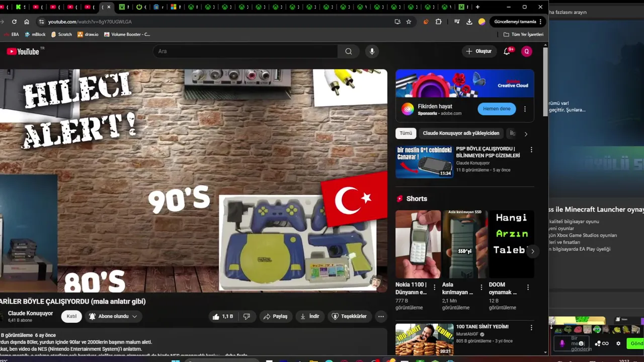Open options for Nokia 1100 short
This screenshot has height=362, width=644.
pyautogui.click(x=435, y=287)
